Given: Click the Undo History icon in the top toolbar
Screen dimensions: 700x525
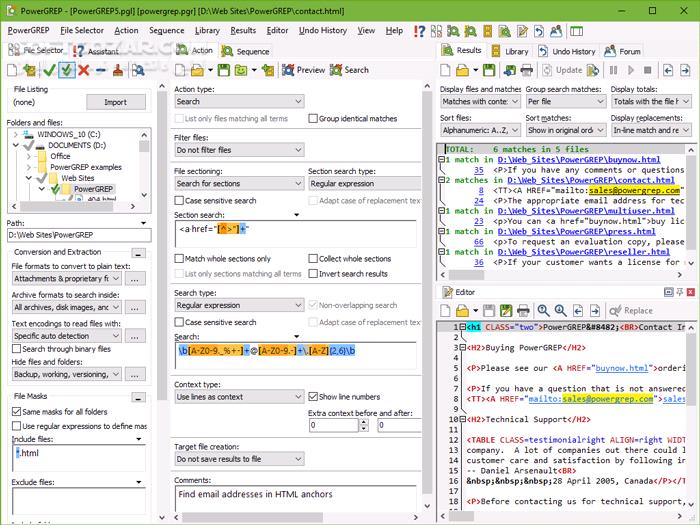Looking at the screenshot, I should [x=539, y=31].
